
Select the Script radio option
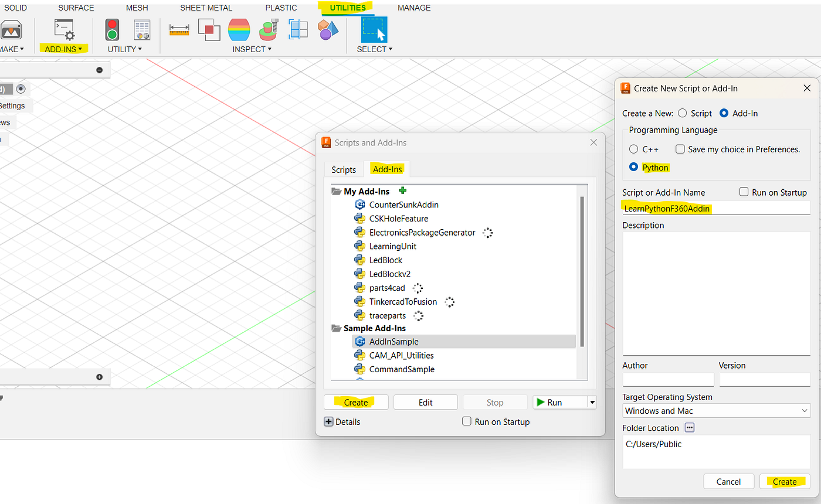point(682,113)
